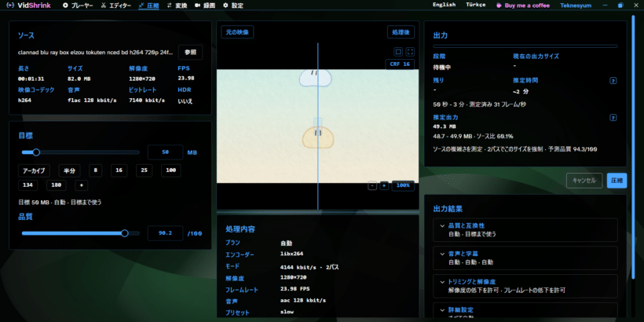
Task: Switch language to English
Action: click(x=444, y=5)
